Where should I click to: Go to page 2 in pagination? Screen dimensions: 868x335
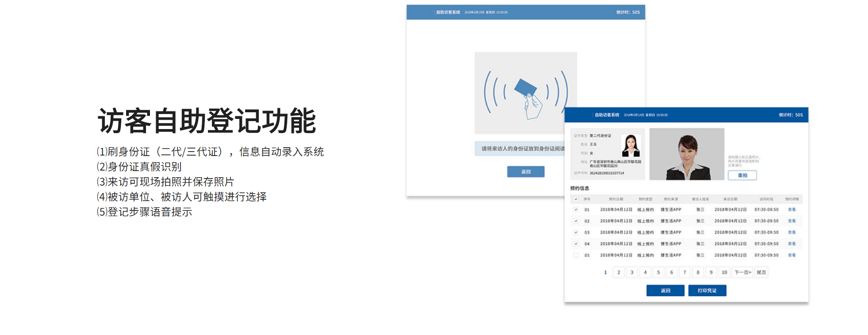click(x=618, y=273)
